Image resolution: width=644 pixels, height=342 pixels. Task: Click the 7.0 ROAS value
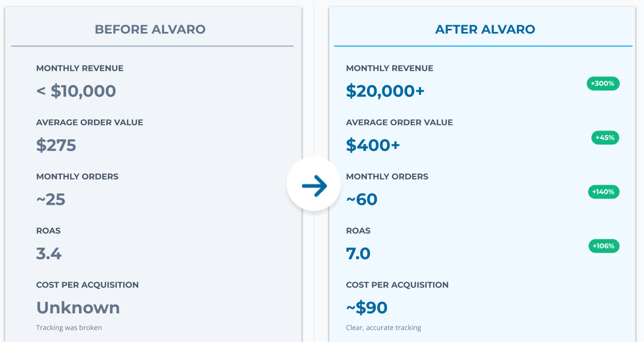[x=358, y=254]
